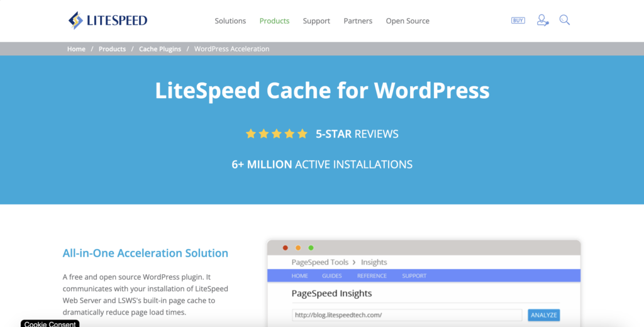Select HOME tab in PageSpeed mockup

(x=300, y=275)
